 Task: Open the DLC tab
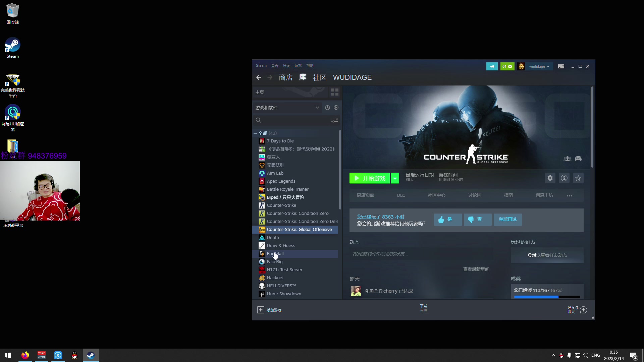click(401, 195)
